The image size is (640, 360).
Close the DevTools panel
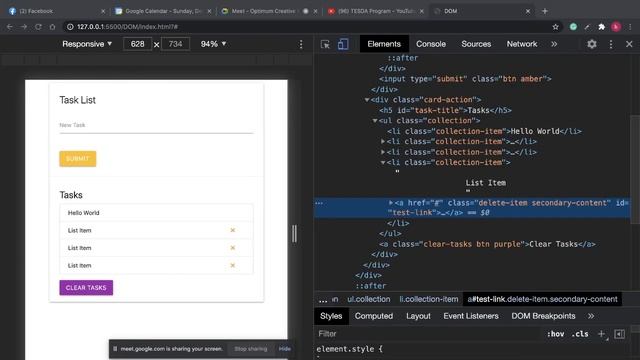(x=629, y=44)
